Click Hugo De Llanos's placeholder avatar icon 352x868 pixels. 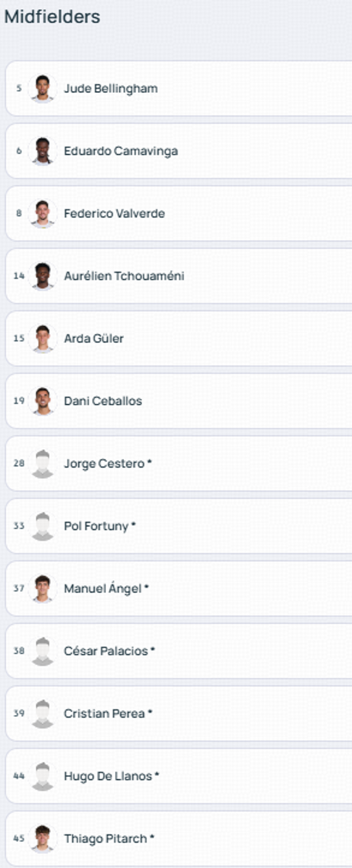pyautogui.click(x=43, y=776)
